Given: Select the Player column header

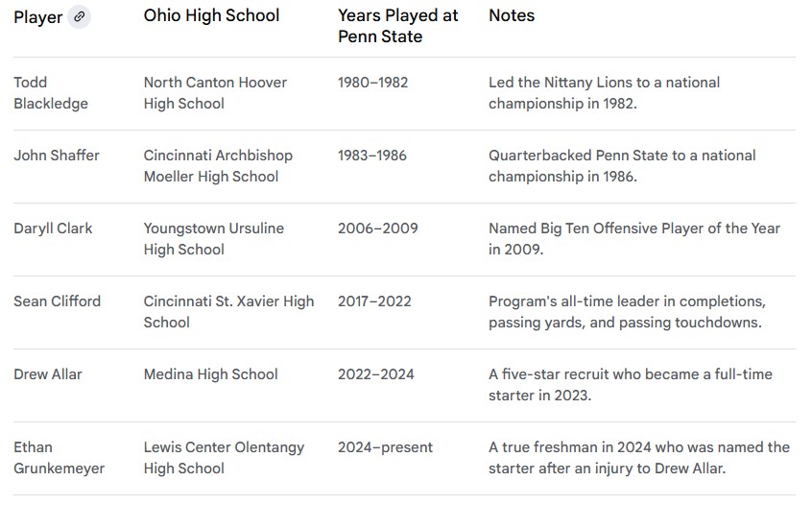Looking at the screenshot, I should click(37, 17).
